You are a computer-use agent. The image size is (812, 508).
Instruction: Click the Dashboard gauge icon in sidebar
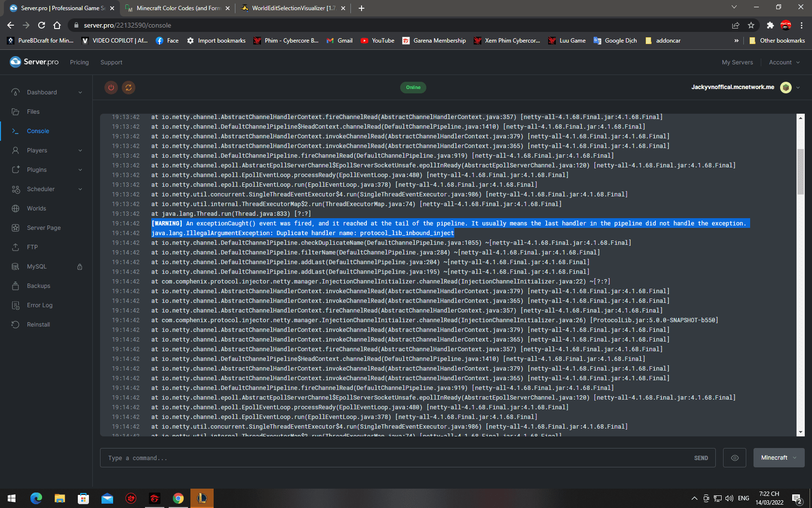(15, 92)
